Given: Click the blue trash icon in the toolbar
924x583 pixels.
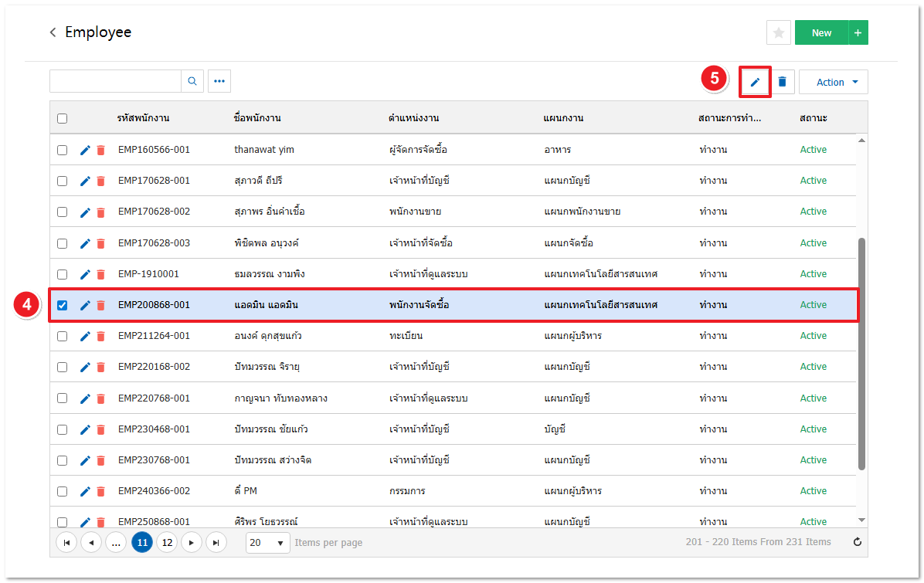Looking at the screenshot, I should [x=782, y=82].
